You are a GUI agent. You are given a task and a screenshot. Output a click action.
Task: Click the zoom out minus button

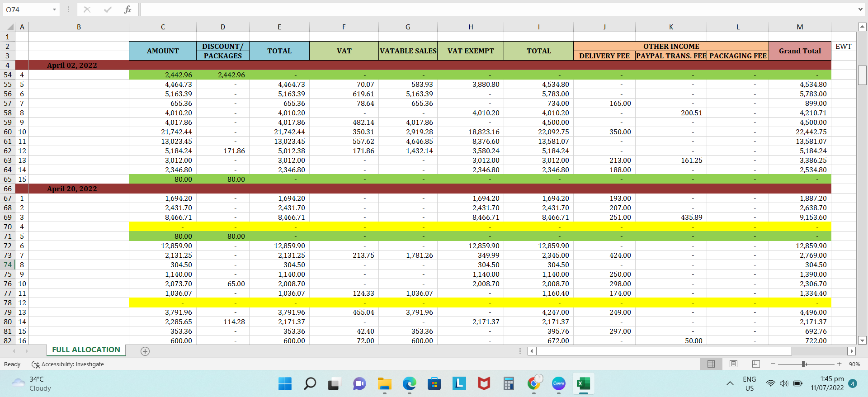coord(773,364)
